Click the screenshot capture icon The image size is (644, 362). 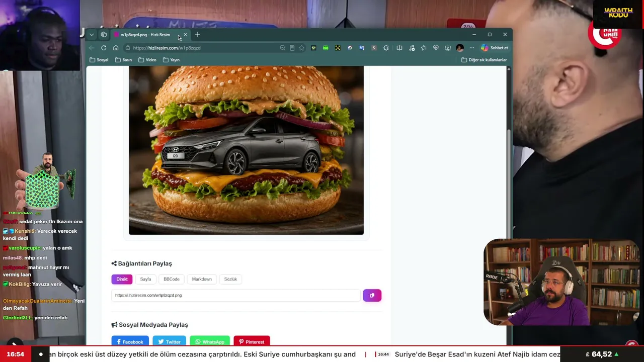click(448, 48)
